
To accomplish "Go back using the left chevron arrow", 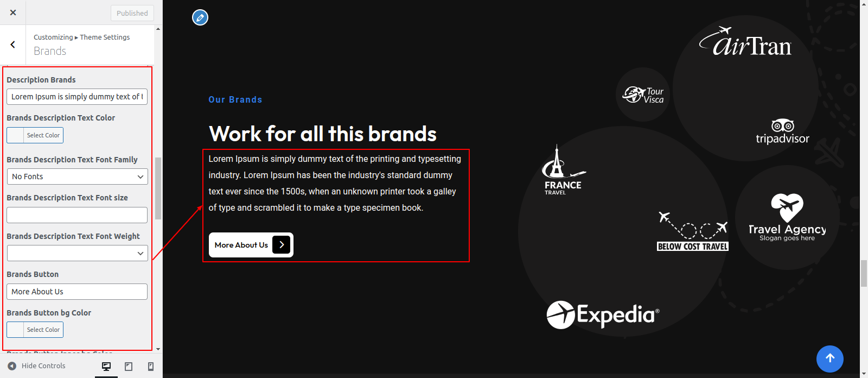I will tap(13, 45).
